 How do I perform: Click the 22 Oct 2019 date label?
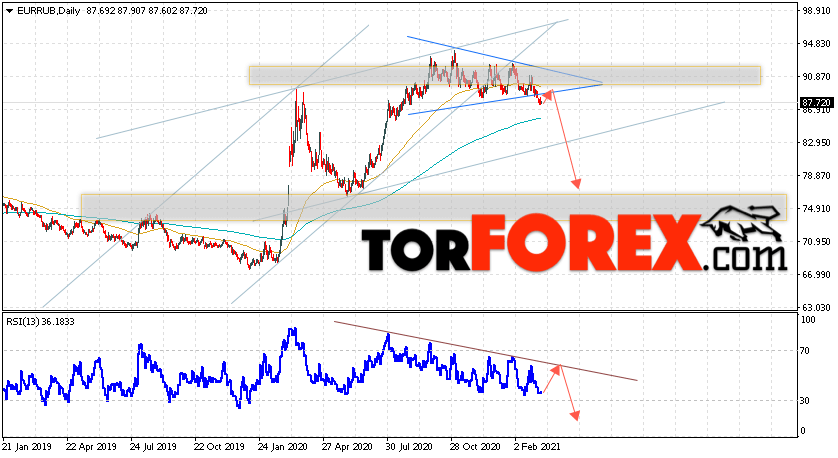(219, 446)
